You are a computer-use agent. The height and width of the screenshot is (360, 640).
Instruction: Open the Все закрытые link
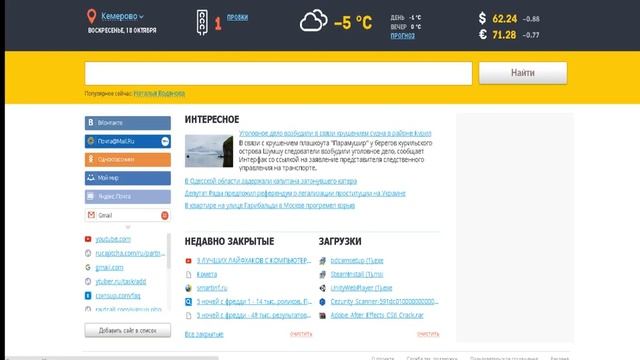coord(204,334)
